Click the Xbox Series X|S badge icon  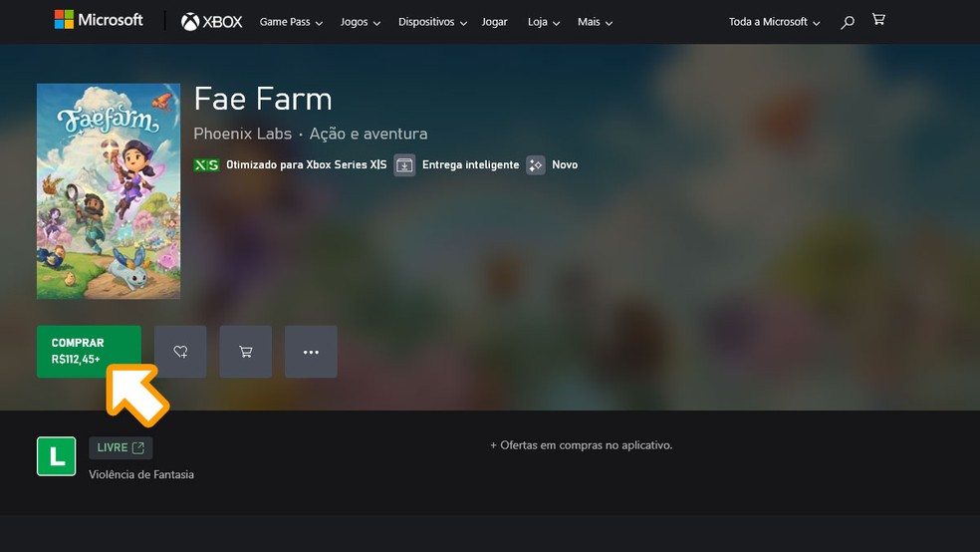(x=206, y=165)
